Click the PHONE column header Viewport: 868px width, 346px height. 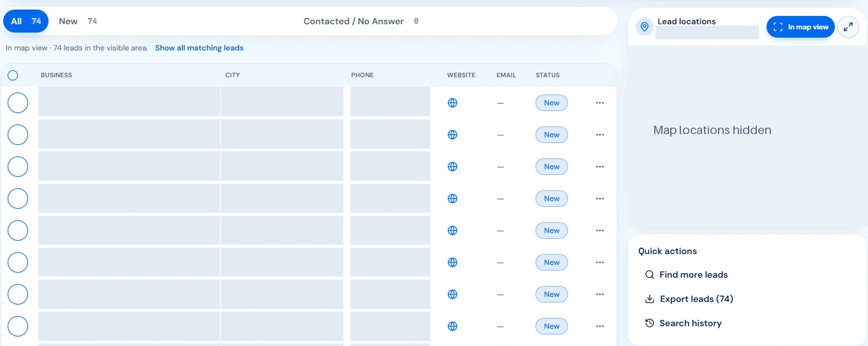click(x=363, y=75)
